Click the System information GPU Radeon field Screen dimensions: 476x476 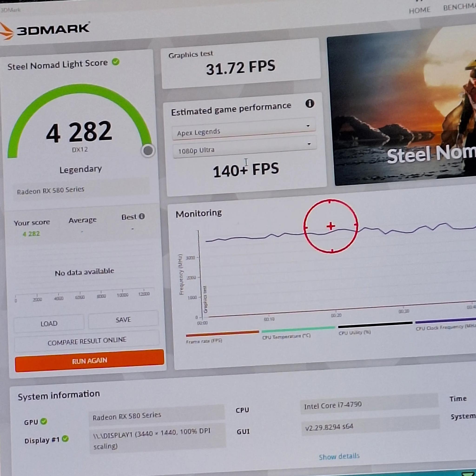tap(157, 416)
